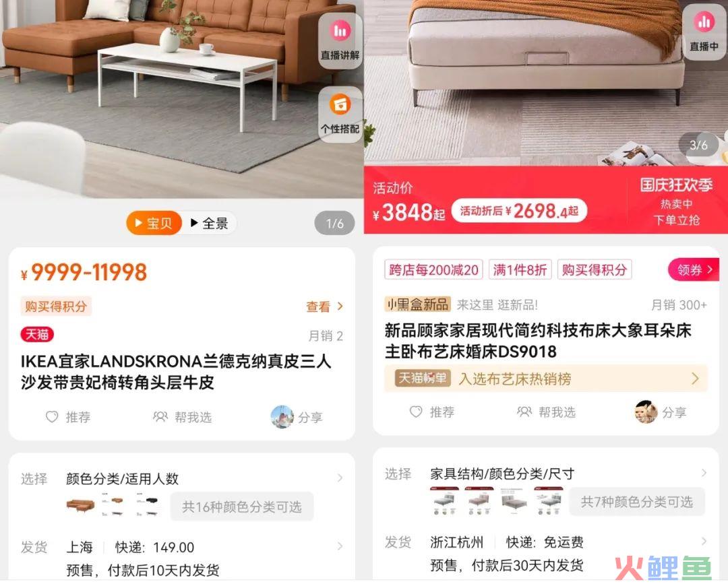Expand Shanghai shipping details chevron
The width and height of the screenshot is (728, 584).
click(x=340, y=546)
